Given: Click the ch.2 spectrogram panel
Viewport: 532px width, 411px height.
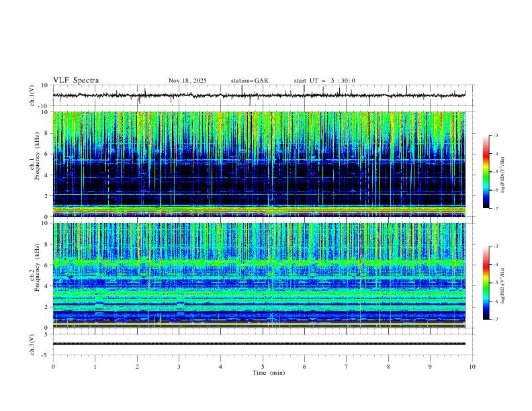Looking at the screenshot, I should (x=259, y=275).
